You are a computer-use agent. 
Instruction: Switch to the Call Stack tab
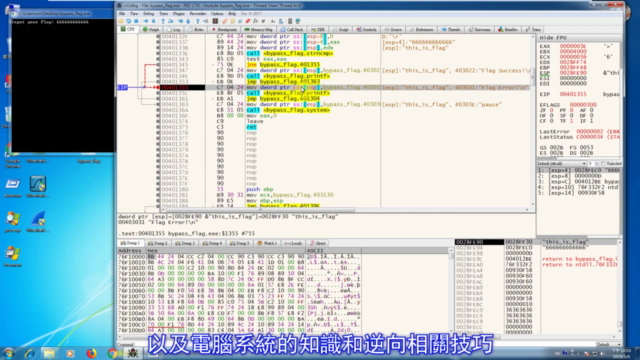point(292,30)
